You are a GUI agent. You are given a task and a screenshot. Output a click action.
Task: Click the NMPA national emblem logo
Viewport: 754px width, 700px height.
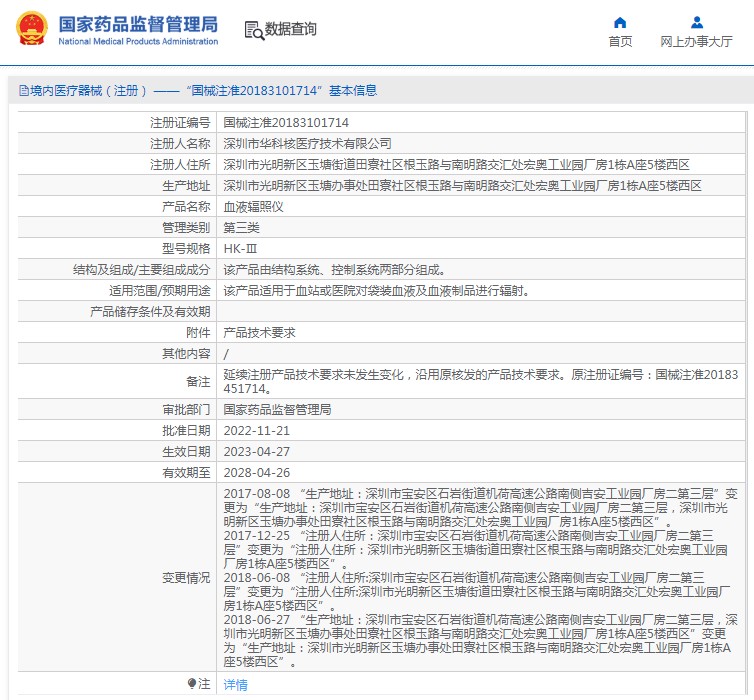coord(29,28)
